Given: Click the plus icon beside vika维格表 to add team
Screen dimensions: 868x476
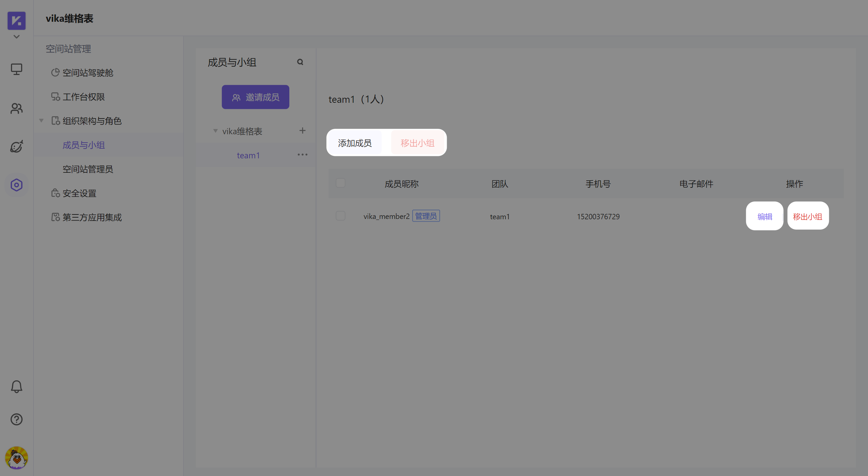Looking at the screenshot, I should pos(302,130).
